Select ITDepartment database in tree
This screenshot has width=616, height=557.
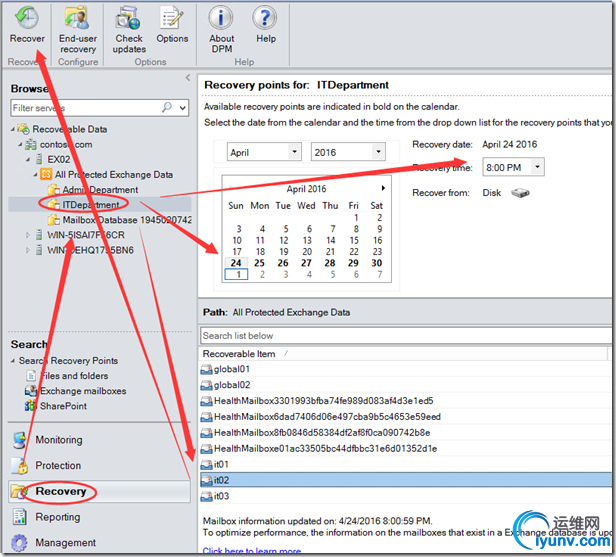91,205
